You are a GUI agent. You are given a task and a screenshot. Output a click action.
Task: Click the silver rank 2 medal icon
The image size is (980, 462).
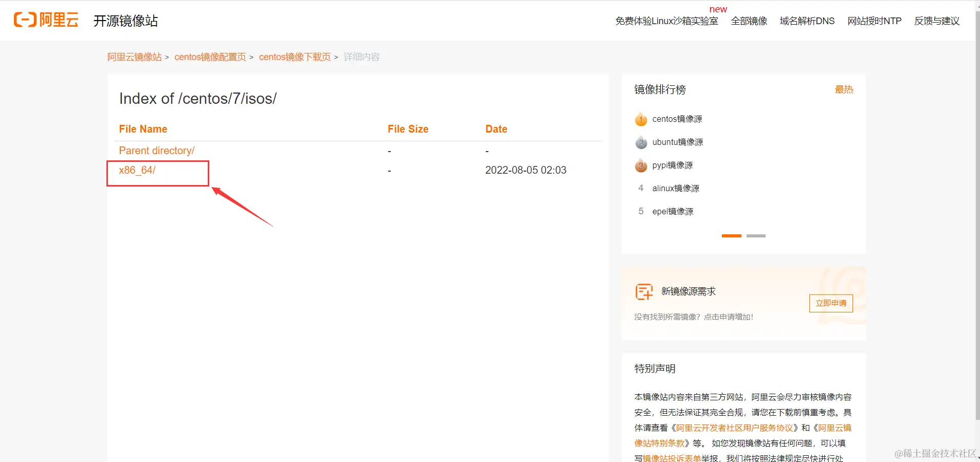pyautogui.click(x=641, y=142)
